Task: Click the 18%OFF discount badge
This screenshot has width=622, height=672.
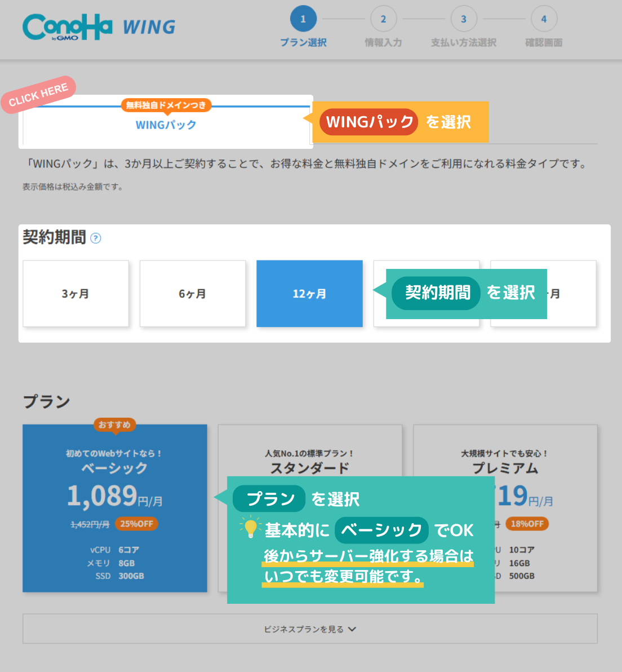Action: point(527,524)
